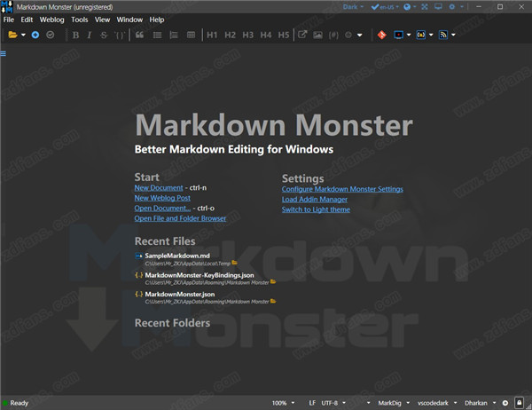Insert a table from the toolbar
532x410 pixels.
pos(191,35)
